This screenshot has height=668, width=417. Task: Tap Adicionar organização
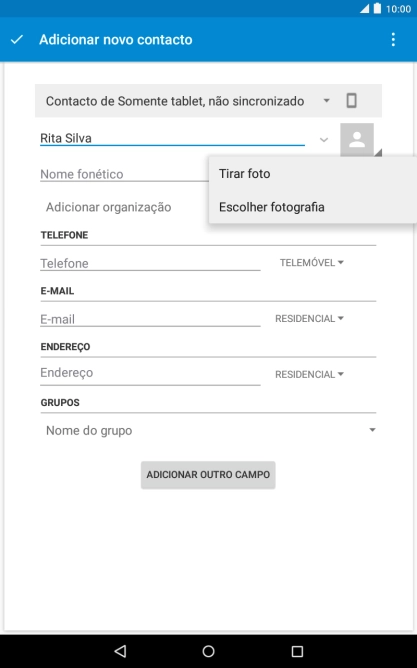pos(108,207)
